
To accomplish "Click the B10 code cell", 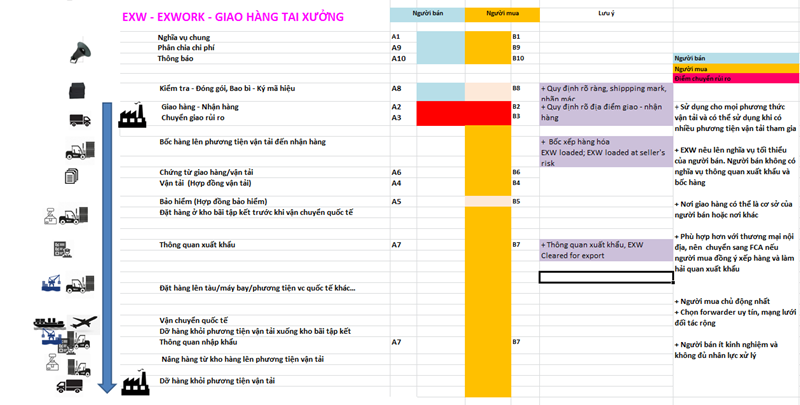I will pos(518,58).
